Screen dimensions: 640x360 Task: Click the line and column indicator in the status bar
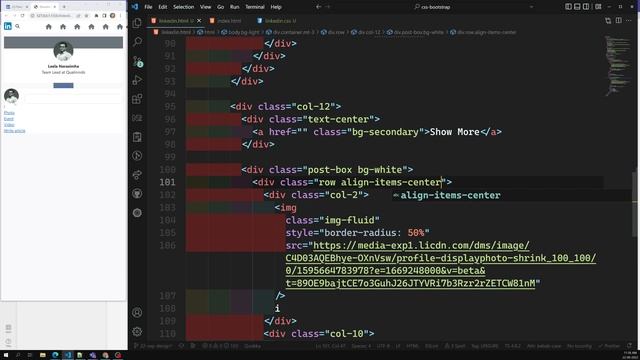(331, 346)
